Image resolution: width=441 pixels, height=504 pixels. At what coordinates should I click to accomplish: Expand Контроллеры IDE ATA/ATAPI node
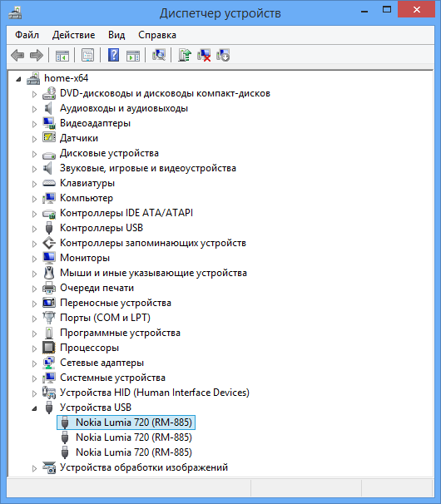tap(34, 214)
